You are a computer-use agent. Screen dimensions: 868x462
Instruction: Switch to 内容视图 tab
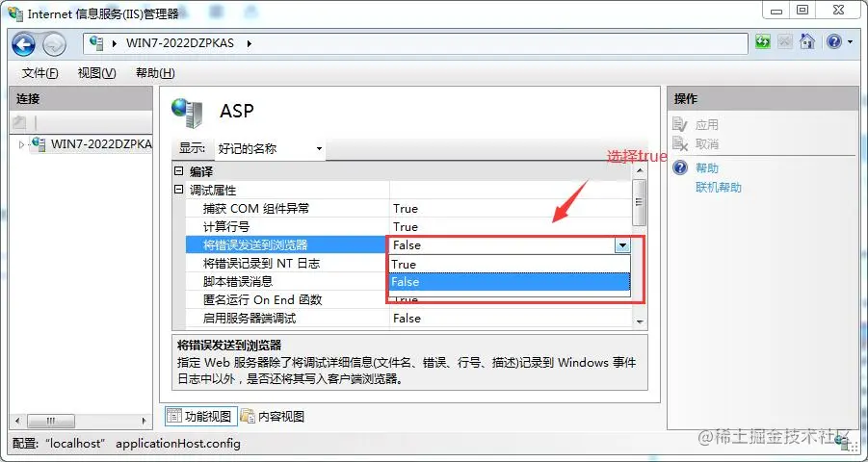[273, 417]
